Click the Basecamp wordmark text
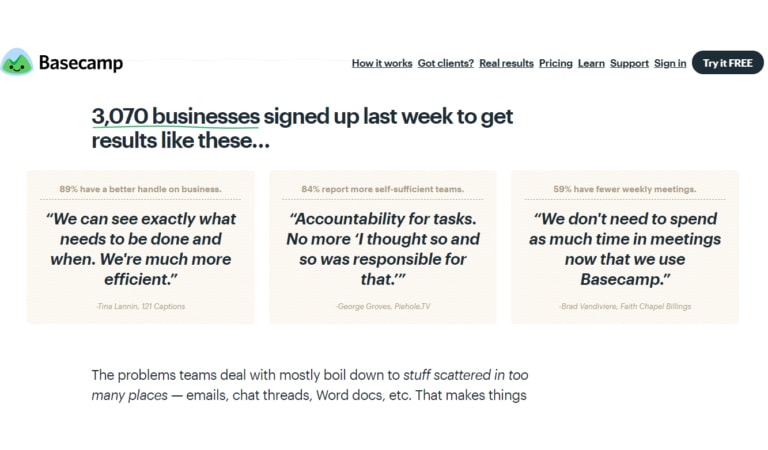 (81, 63)
